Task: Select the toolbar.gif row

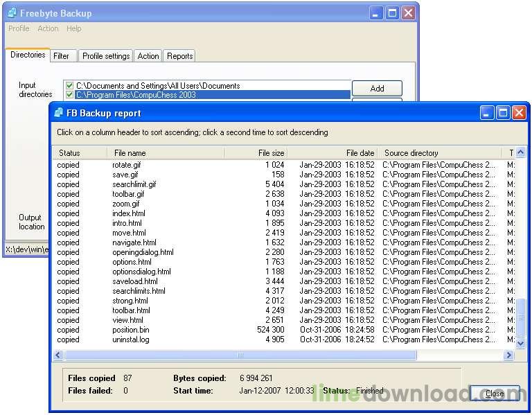Action: (284, 194)
